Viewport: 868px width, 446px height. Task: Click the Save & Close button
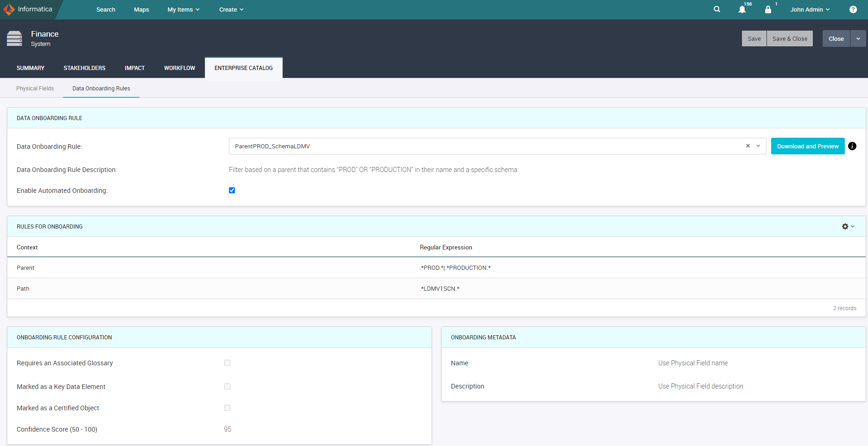click(790, 38)
